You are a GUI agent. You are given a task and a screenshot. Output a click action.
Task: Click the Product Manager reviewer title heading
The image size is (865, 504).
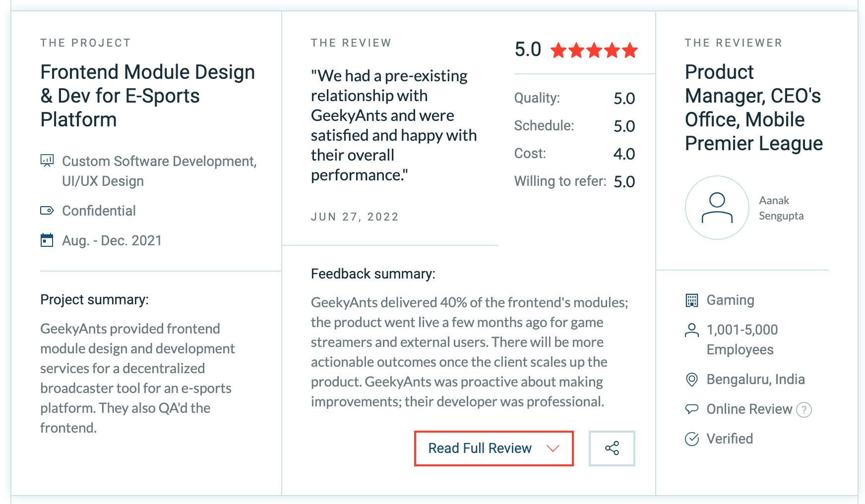[x=753, y=108]
